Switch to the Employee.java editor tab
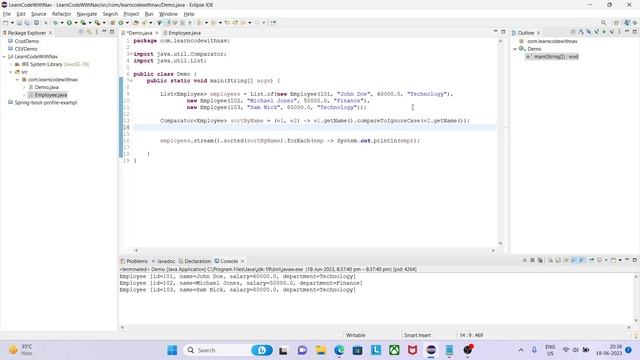This screenshot has width=640, height=360. tap(182, 33)
